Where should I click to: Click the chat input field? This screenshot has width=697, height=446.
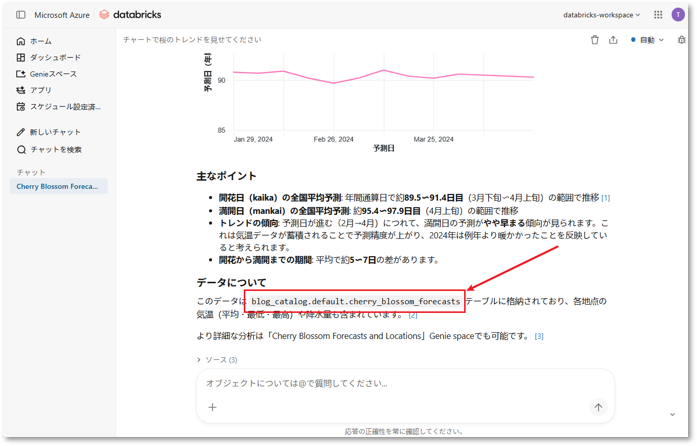click(405, 383)
